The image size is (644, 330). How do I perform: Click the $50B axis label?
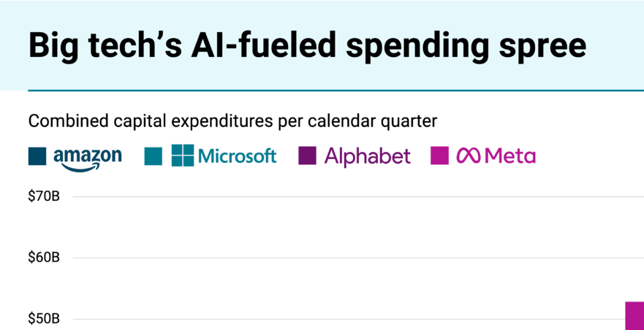point(44,319)
